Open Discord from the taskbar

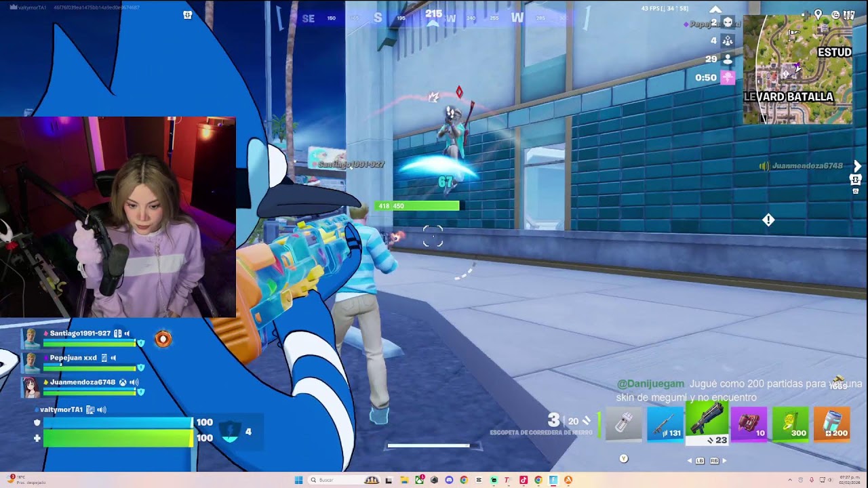(449, 480)
